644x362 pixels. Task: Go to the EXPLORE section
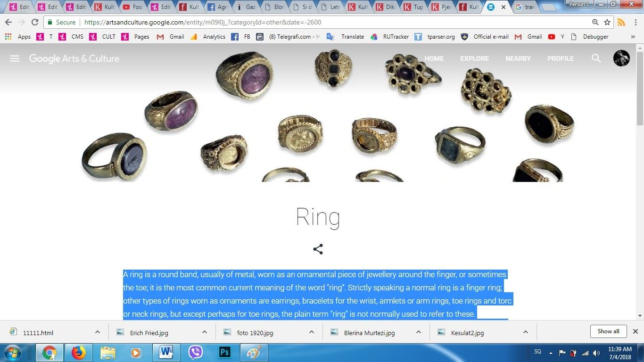pos(474,58)
